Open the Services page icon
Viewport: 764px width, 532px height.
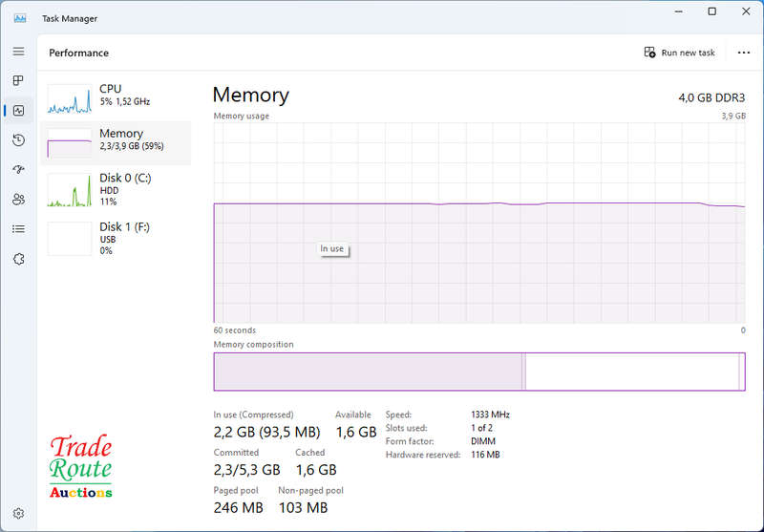pyautogui.click(x=18, y=259)
